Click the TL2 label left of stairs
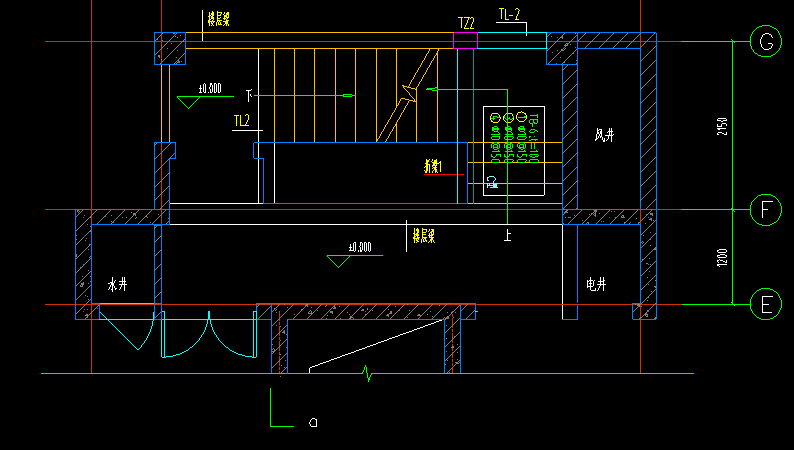The height and width of the screenshot is (450, 794). coord(242,121)
